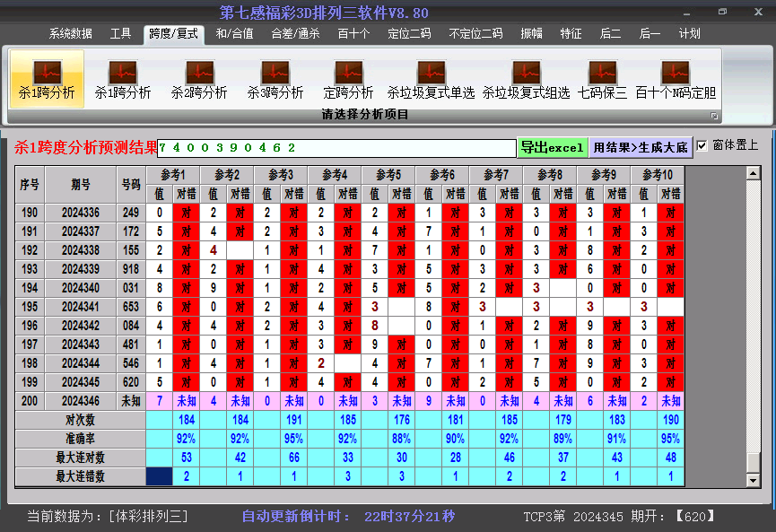This screenshot has width=776, height=532.
Task: Open the 七码保三 tool icon
Action: click(x=602, y=79)
